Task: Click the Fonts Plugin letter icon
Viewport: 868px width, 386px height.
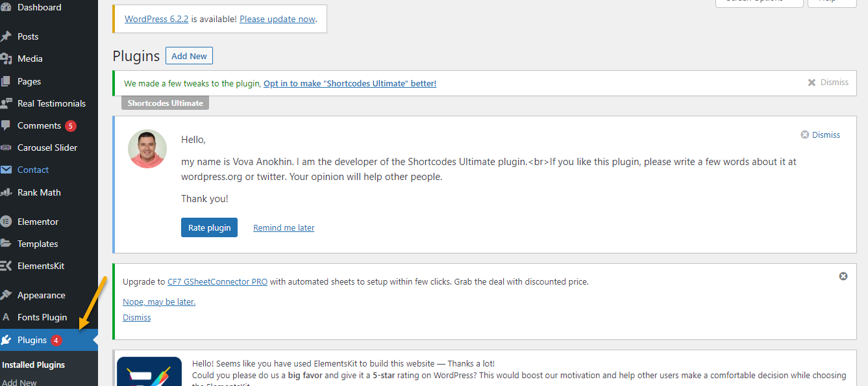Action: [x=6, y=317]
